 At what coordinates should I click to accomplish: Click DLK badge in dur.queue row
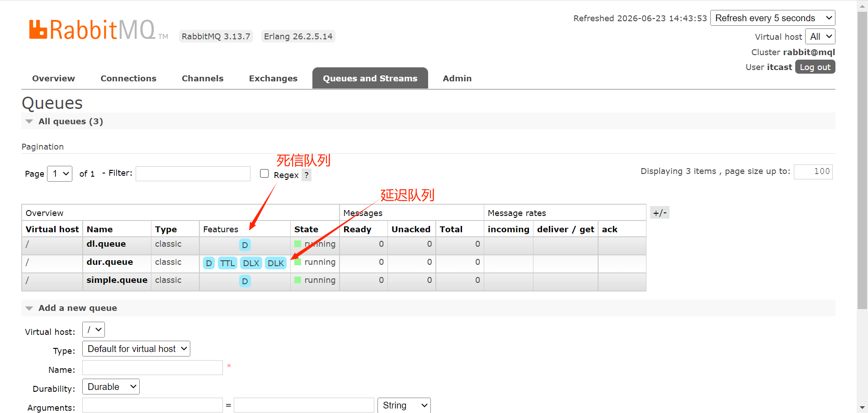pos(276,263)
